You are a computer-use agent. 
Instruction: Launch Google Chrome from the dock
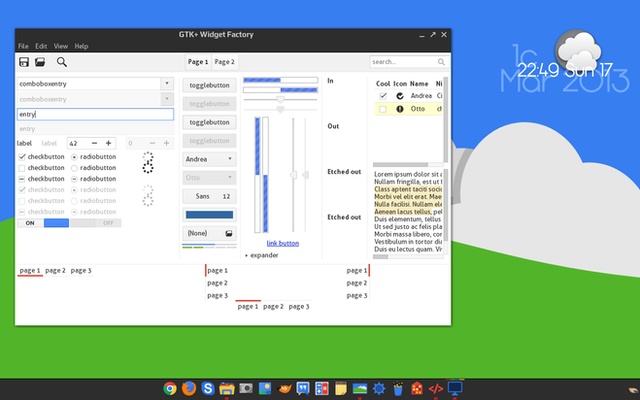pos(170,388)
